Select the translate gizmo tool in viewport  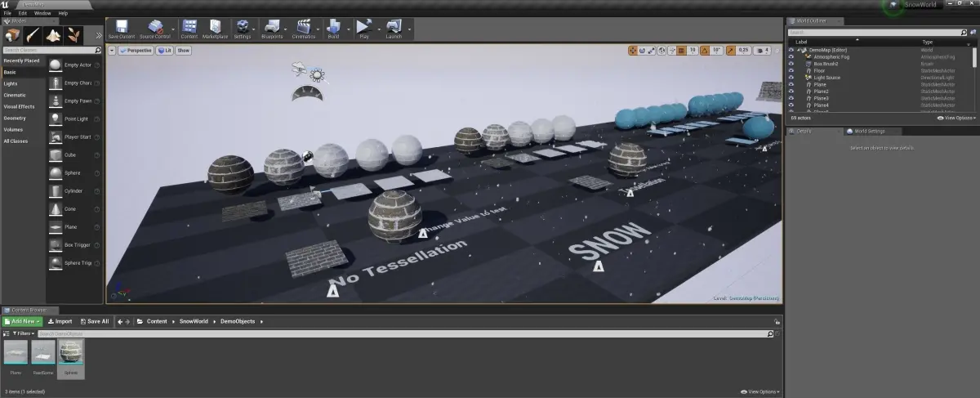coord(633,51)
